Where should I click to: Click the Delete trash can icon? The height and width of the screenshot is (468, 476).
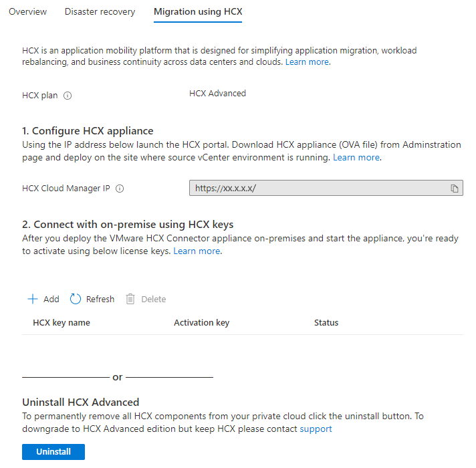point(131,299)
